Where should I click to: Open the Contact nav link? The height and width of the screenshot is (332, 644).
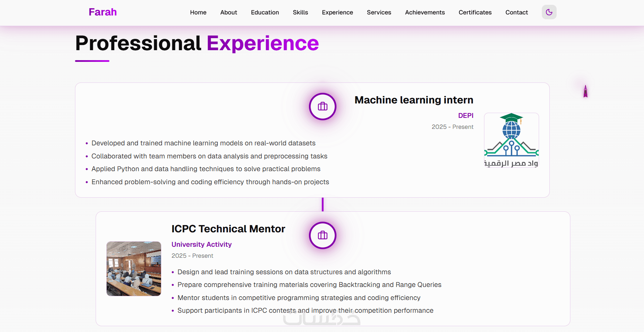coord(516,12)
